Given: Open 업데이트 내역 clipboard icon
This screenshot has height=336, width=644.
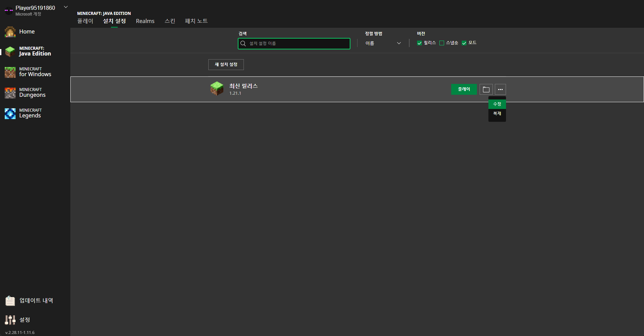Looking at the screenshot, I should 10,300.
